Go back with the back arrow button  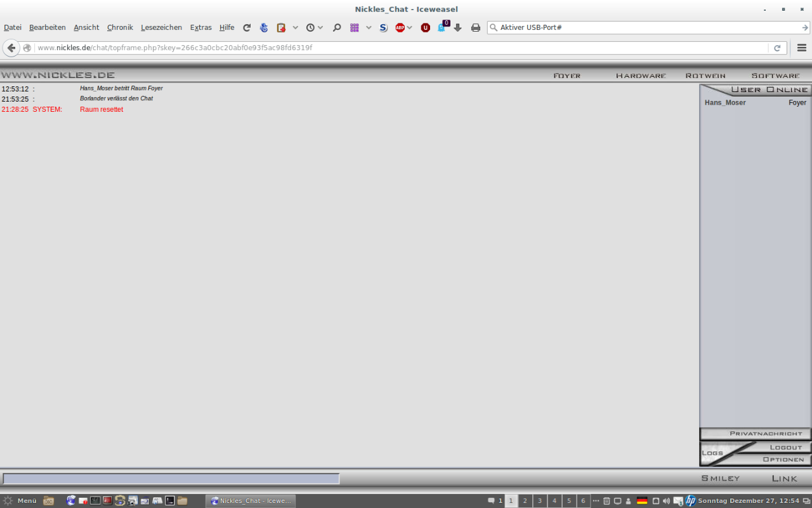click(x=11, y=48)
